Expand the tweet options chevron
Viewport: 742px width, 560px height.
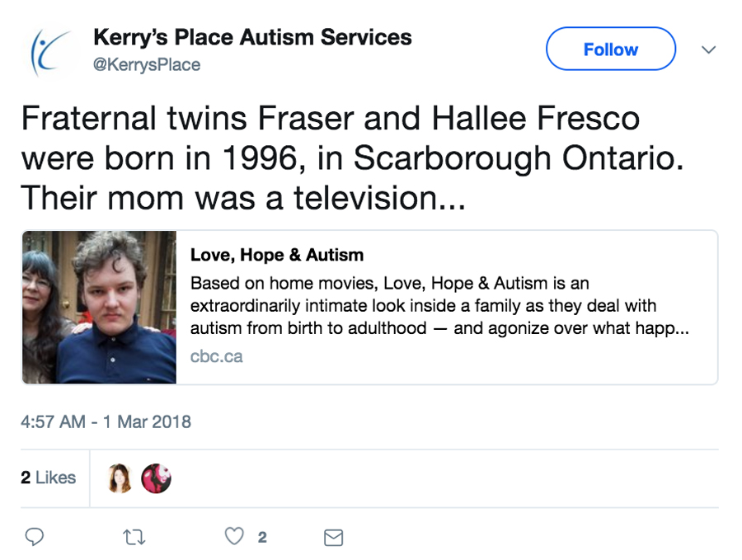707,49
